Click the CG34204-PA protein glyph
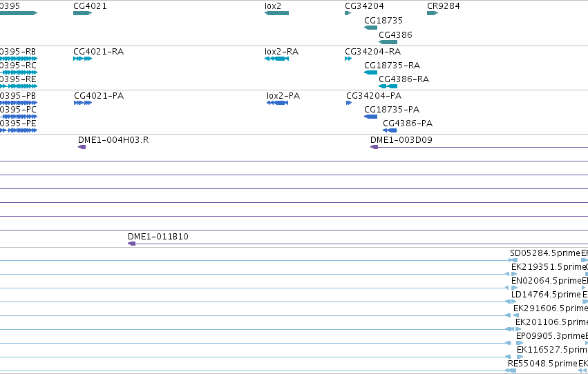Viewport: 588px width, 374px height. [349, 103]
